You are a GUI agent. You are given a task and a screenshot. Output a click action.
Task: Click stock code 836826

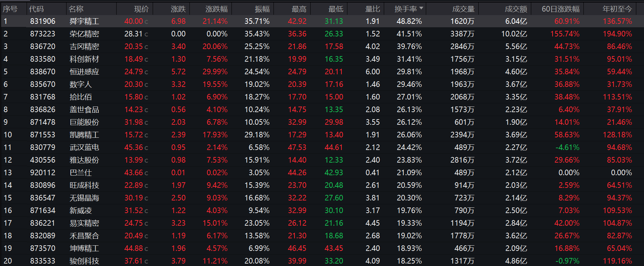point(43,110)
